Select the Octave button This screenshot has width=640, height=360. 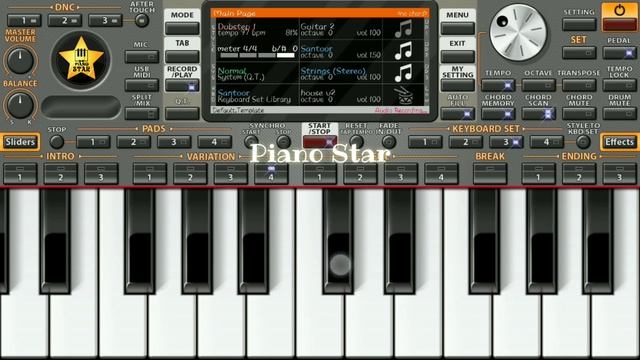pos(538,85)
